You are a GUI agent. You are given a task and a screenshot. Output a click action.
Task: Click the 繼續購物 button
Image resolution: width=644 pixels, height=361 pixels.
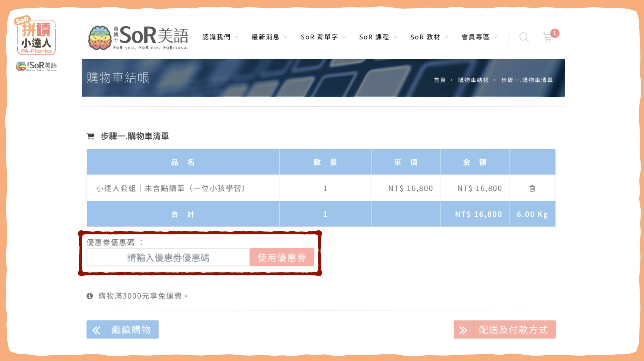pyautogui.click(x=122, y=330)
